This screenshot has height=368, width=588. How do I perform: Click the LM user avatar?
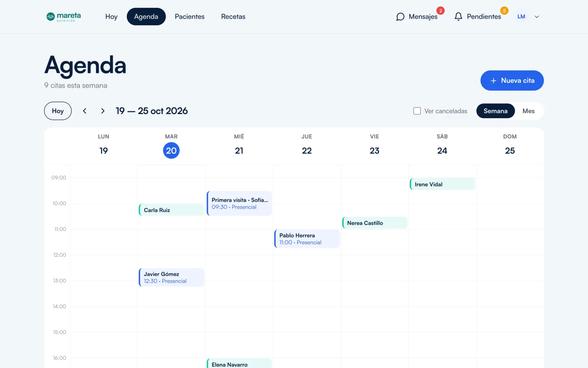521,17
